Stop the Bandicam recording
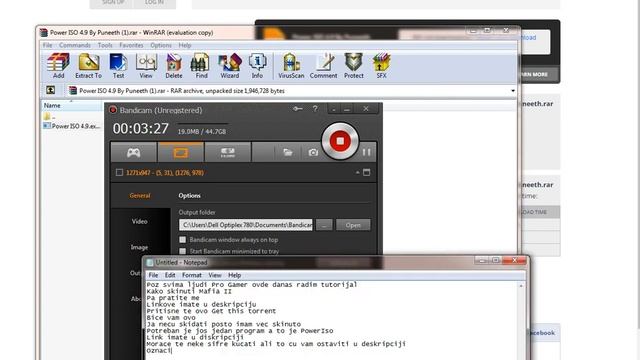640x360 pixels. coord(340,141)
